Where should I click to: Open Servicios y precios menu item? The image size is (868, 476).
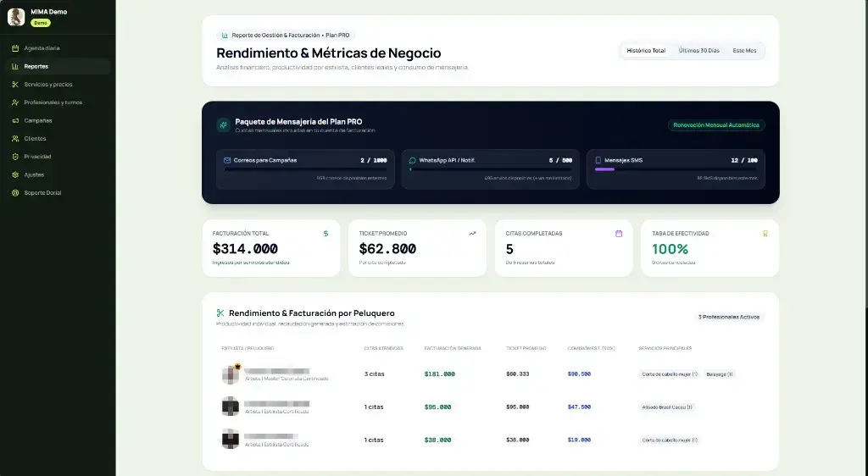[x=58, y=85]
